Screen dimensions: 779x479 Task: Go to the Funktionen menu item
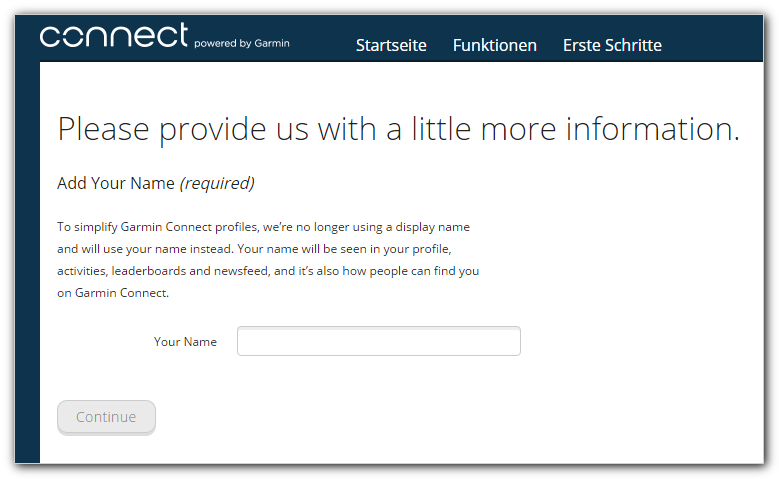tap(494, 45)
